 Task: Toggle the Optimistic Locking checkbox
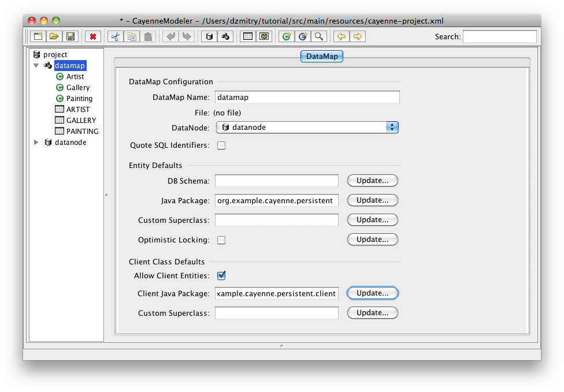(221, 240)
